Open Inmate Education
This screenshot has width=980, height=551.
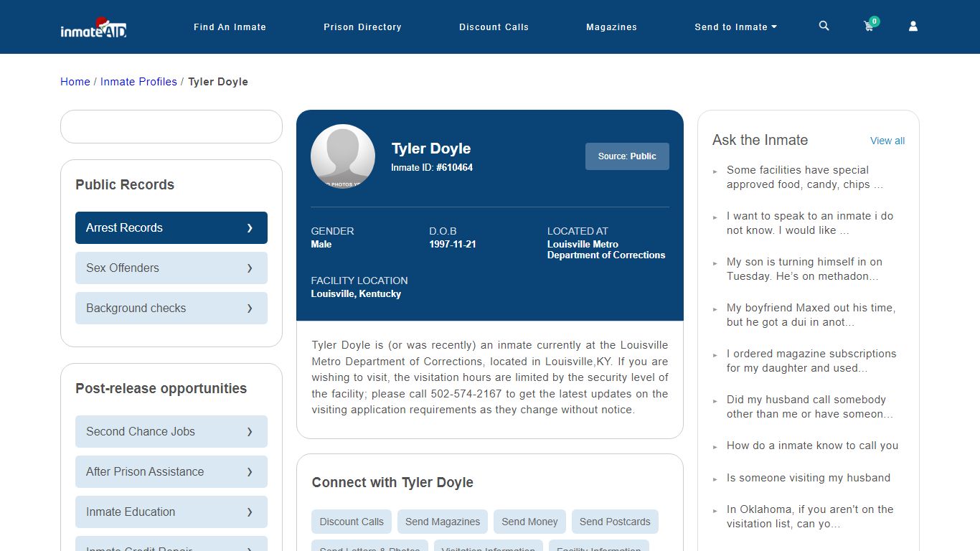pyautogui.click(x=171, y=512)
